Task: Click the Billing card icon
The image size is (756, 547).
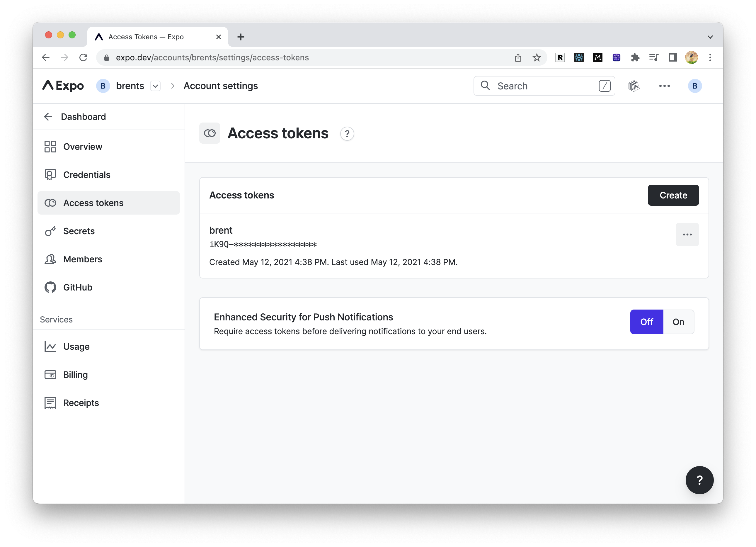Action: [50, 375]
